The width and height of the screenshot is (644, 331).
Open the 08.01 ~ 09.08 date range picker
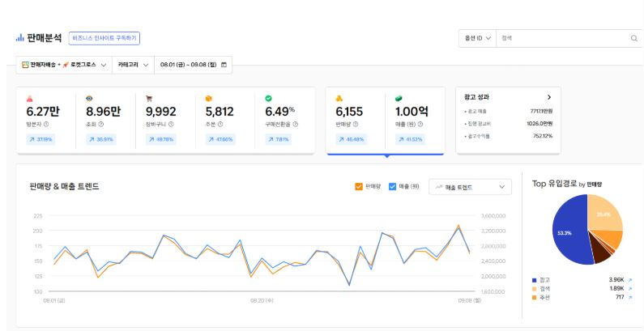point(193,65)
